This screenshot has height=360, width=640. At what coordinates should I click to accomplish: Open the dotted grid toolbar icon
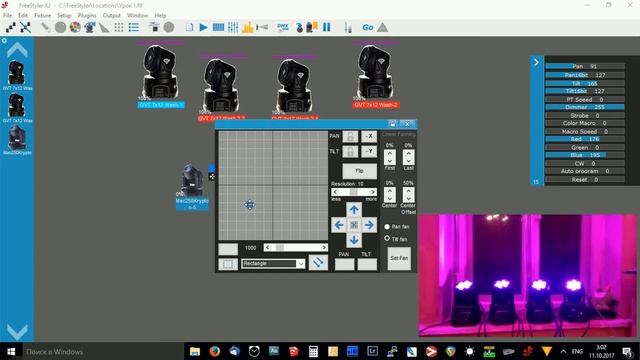pyautogui.click(x=119, y=27)
